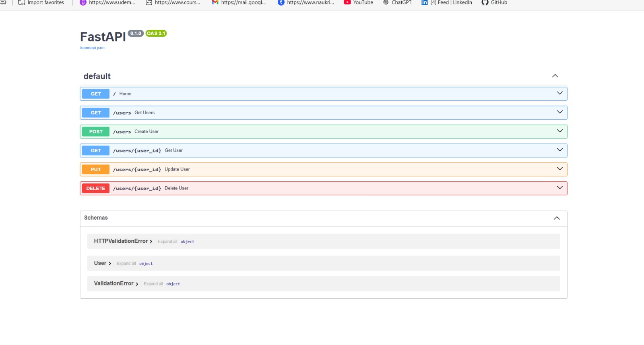
Task: Click the POST method badge
Action: tap(96, 132)
